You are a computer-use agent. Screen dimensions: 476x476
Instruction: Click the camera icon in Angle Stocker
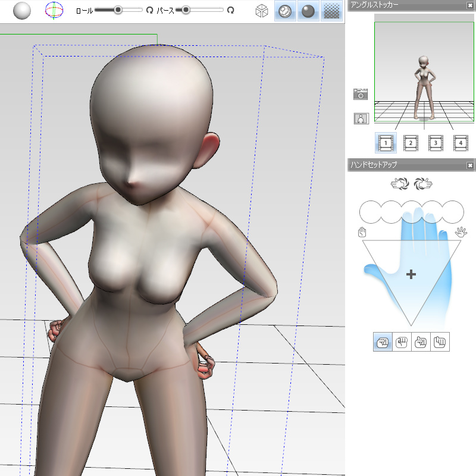coord(361,94)
